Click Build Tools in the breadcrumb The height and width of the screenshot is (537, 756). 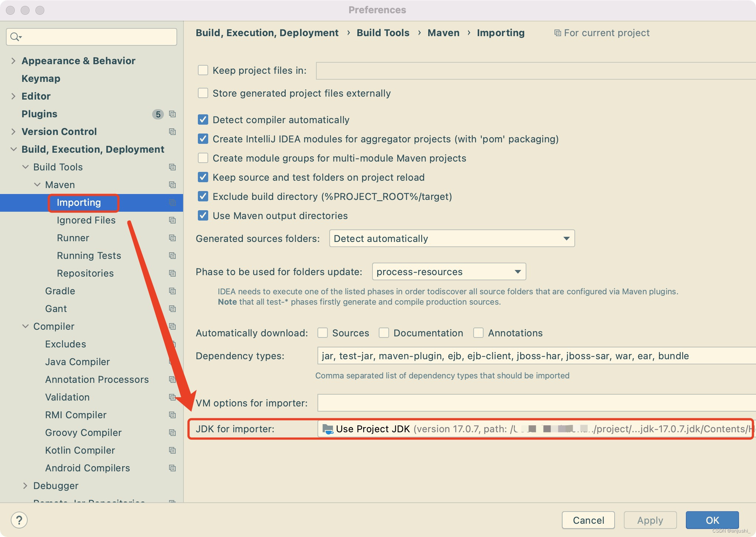(x=383, y=33)
